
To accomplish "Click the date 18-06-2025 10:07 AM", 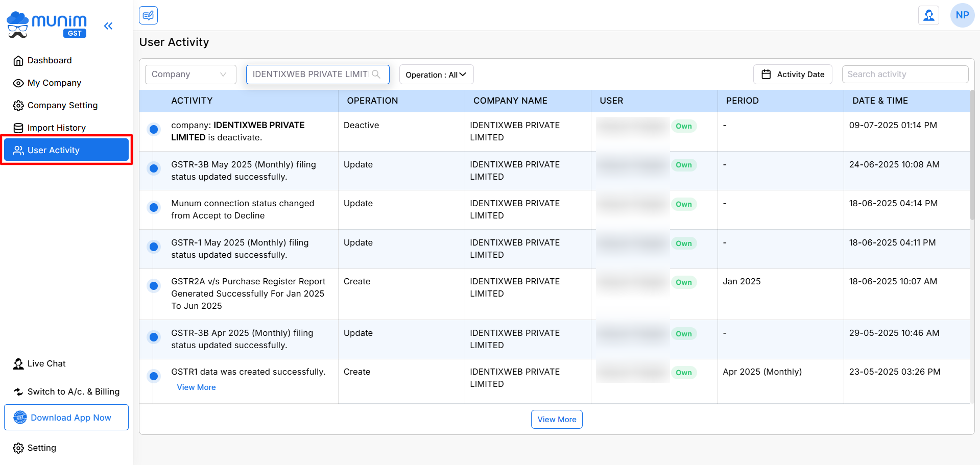I will tap(893, 282).
